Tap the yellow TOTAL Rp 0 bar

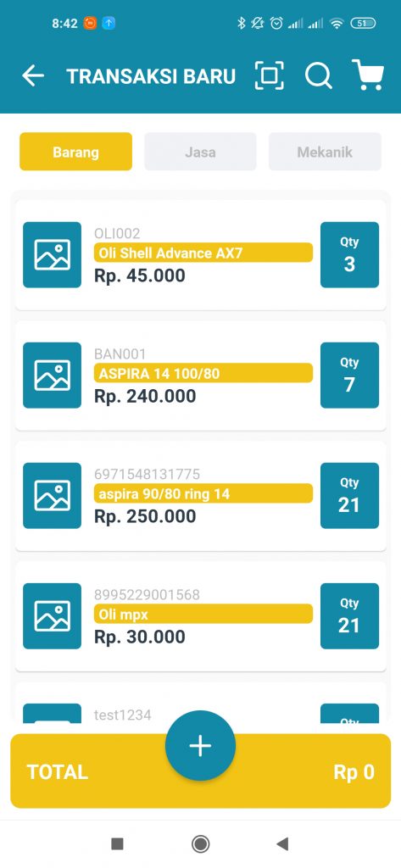(200, 771)
